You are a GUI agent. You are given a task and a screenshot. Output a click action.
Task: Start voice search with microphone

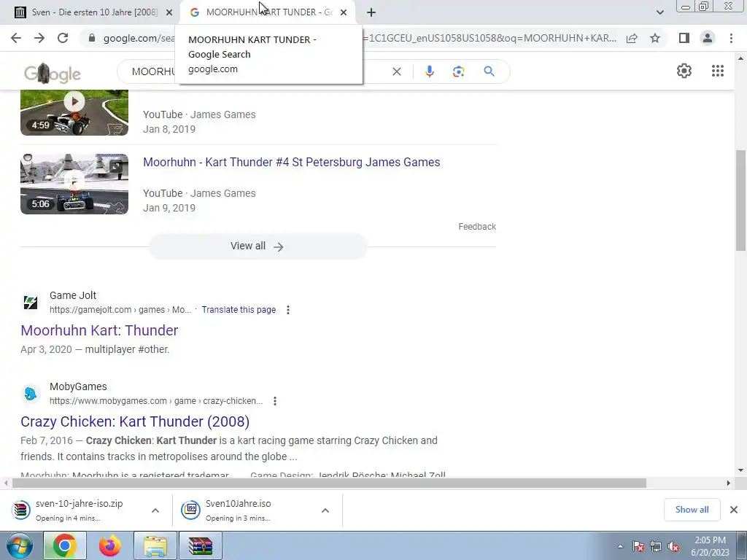point(429,71)
